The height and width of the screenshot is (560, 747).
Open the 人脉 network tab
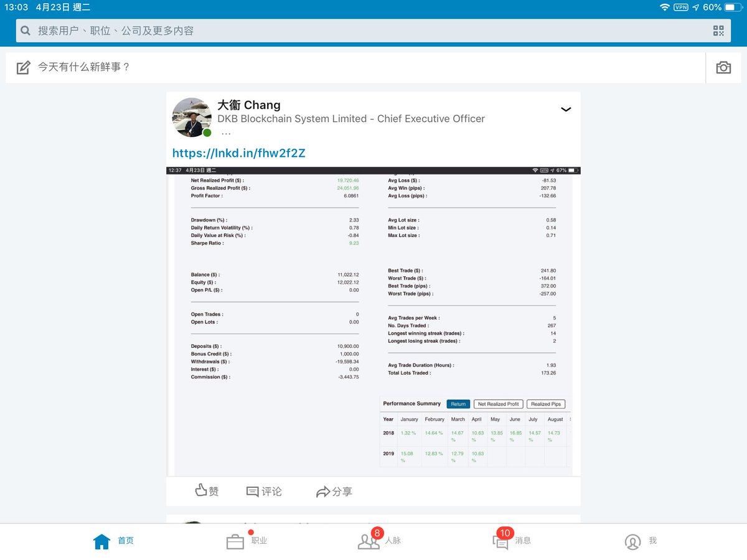(x=379, y=540)
